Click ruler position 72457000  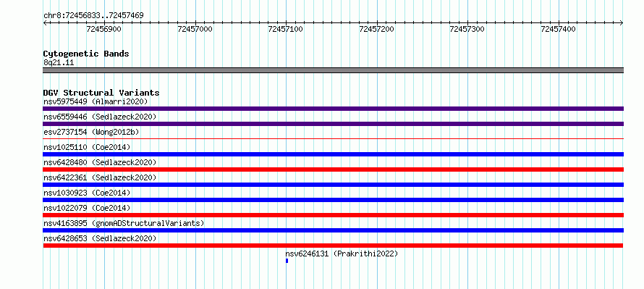tap(195, 29)
